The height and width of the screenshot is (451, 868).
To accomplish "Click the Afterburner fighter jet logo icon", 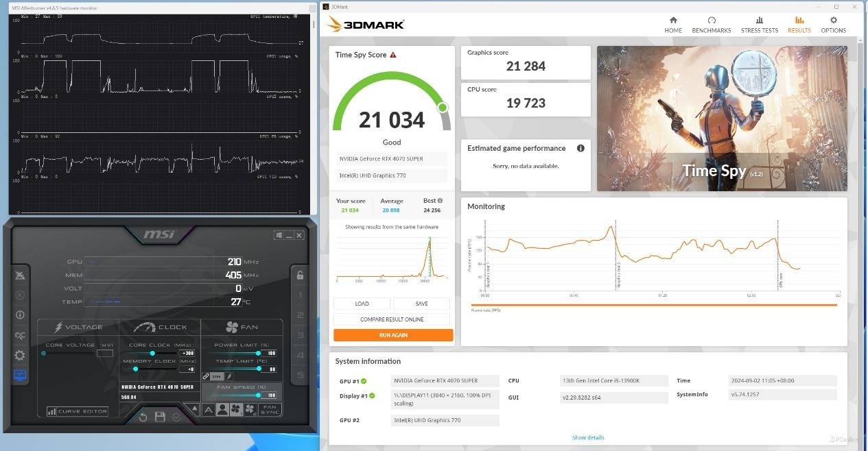I will [20, 276].
